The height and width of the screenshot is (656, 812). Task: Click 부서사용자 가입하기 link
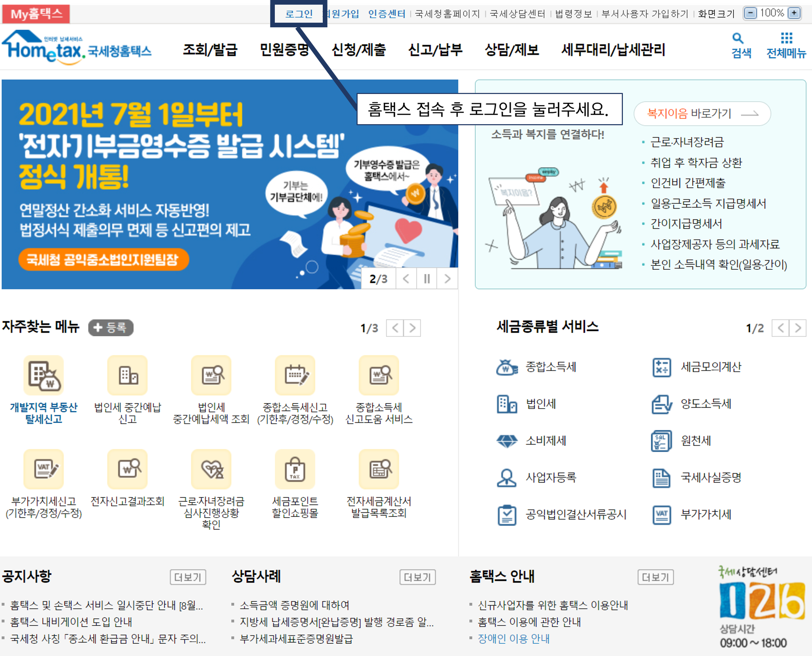[x=645, y=14]
